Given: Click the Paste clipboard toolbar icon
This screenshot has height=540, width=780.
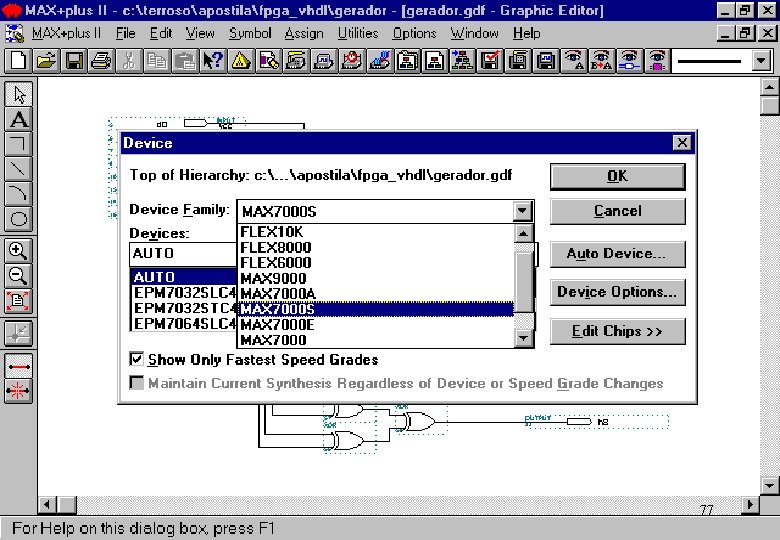Looking at the screenshot, I should pos(185,61).
